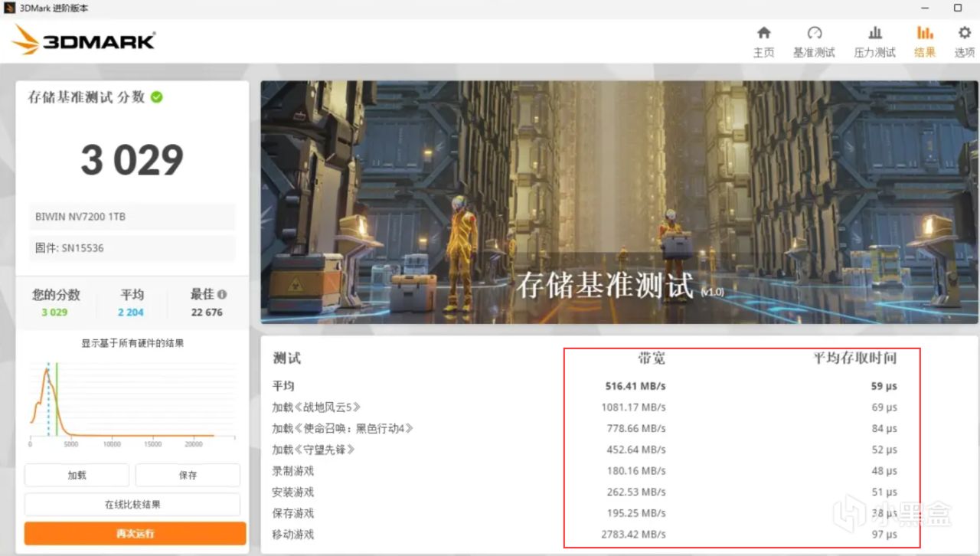Click the storage benchmark hero image
Viewport: 980px width, 556px height.
(619, 202)
